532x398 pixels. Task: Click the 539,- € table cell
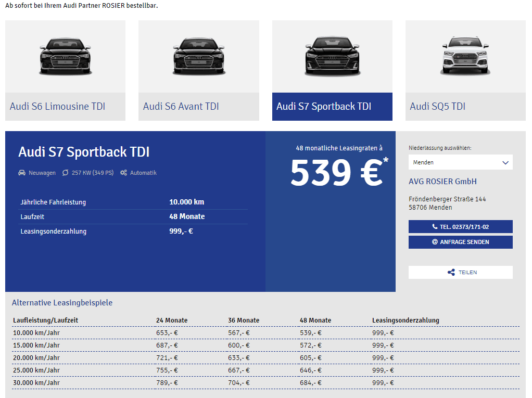[311, 333]
